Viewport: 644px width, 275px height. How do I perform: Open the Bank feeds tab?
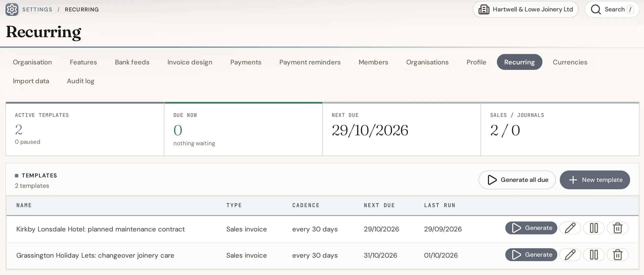click(132, 62)
